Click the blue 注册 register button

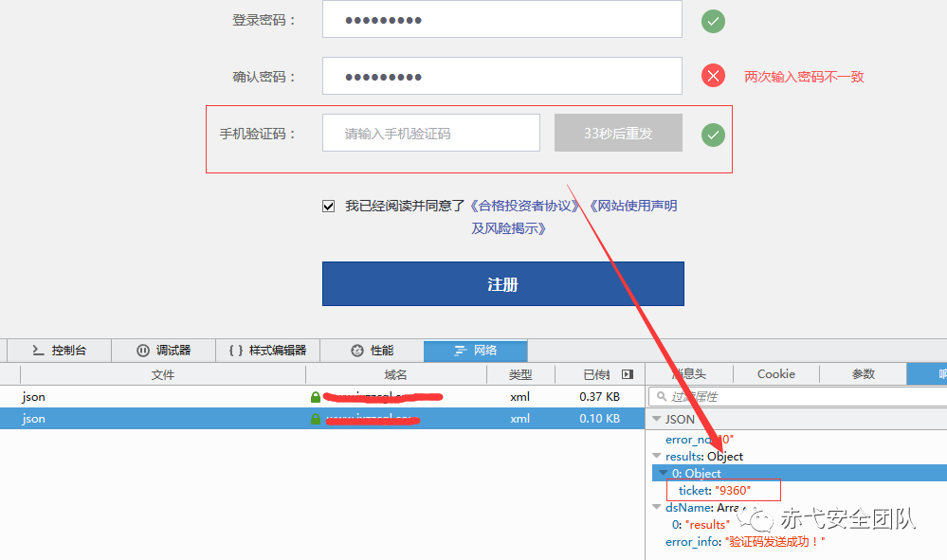503,283
